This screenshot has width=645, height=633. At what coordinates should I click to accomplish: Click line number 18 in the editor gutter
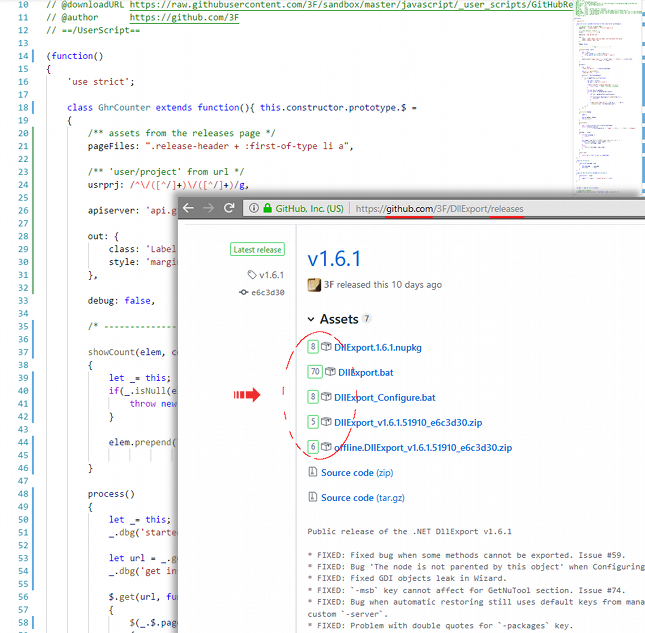coord(23,107)
